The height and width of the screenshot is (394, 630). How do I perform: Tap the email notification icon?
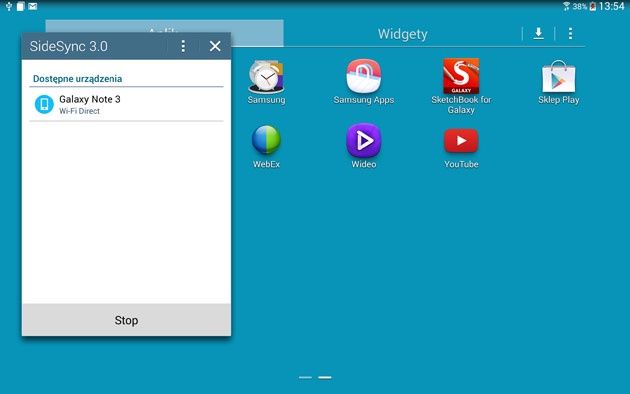pos(33,6)
